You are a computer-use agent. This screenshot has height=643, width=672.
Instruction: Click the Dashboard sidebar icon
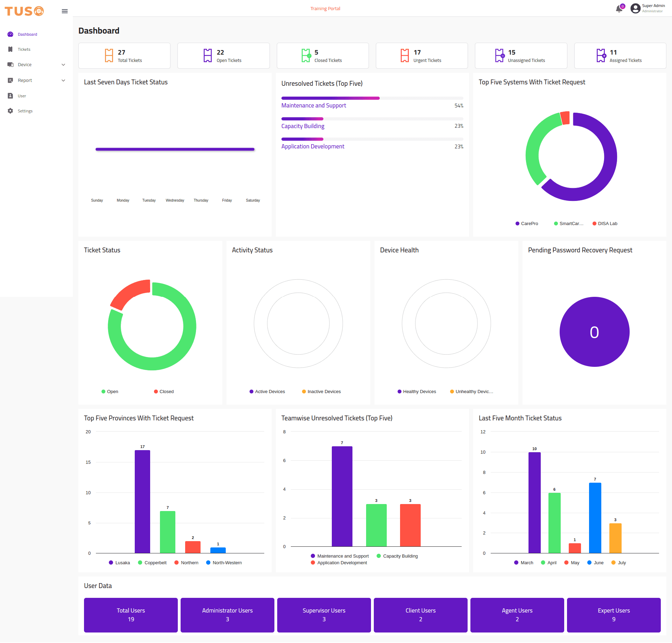[x=10, y=34]
